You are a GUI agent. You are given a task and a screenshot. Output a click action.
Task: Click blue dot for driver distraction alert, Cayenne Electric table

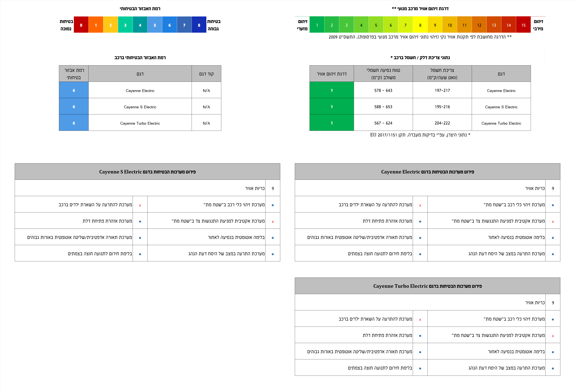point(553,254)
